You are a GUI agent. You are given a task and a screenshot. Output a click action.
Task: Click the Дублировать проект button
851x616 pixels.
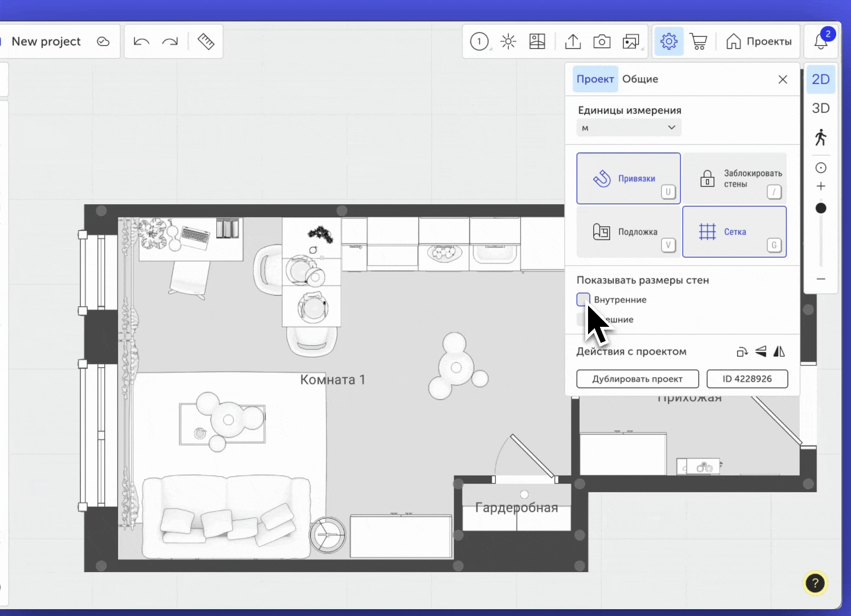[637, 379]
